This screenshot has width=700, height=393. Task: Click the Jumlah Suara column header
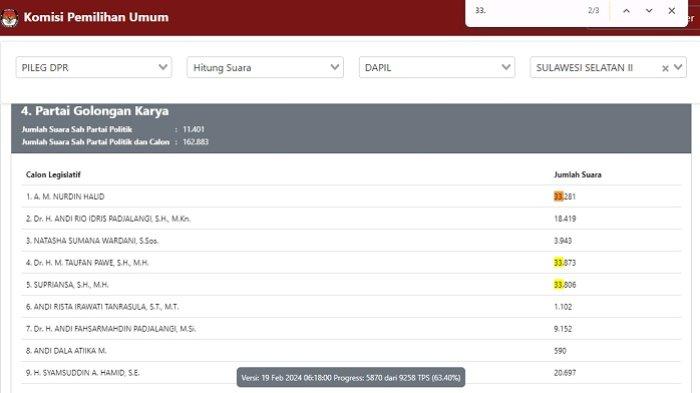[x=578, y=175]
